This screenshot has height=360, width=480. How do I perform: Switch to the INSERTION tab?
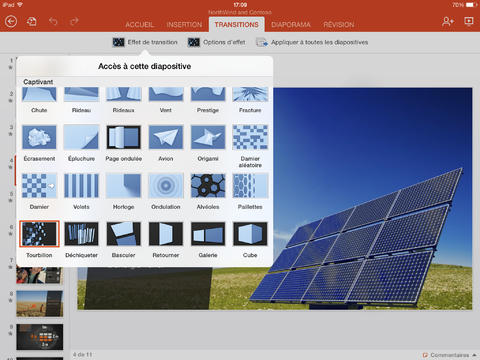(x=184, y=25)
